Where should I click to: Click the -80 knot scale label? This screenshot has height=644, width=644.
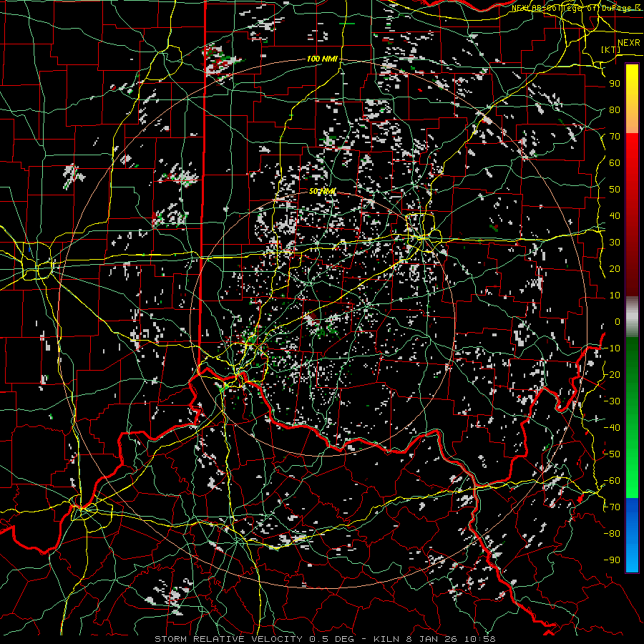[x=612, y=534]
